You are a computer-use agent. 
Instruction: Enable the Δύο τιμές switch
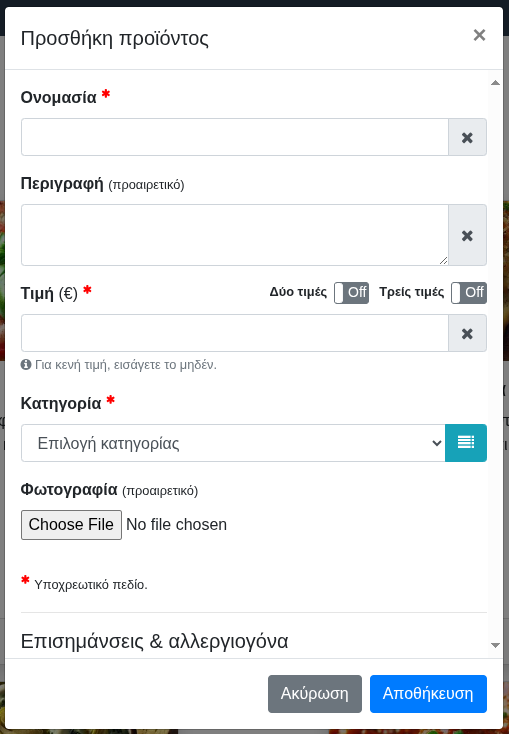pyautogui.click(x=351, y=293)
